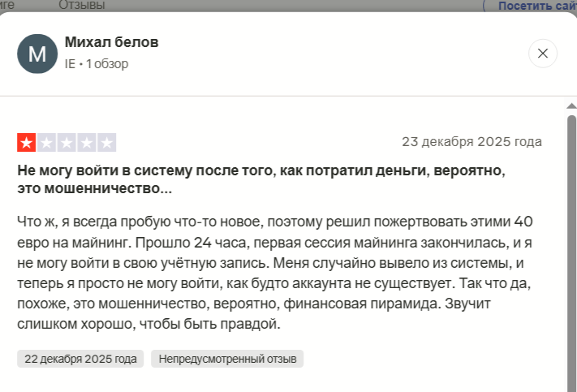The image size is (577, 392).
Task: Click the fifth gray rating star
Action: pos(106,143)
